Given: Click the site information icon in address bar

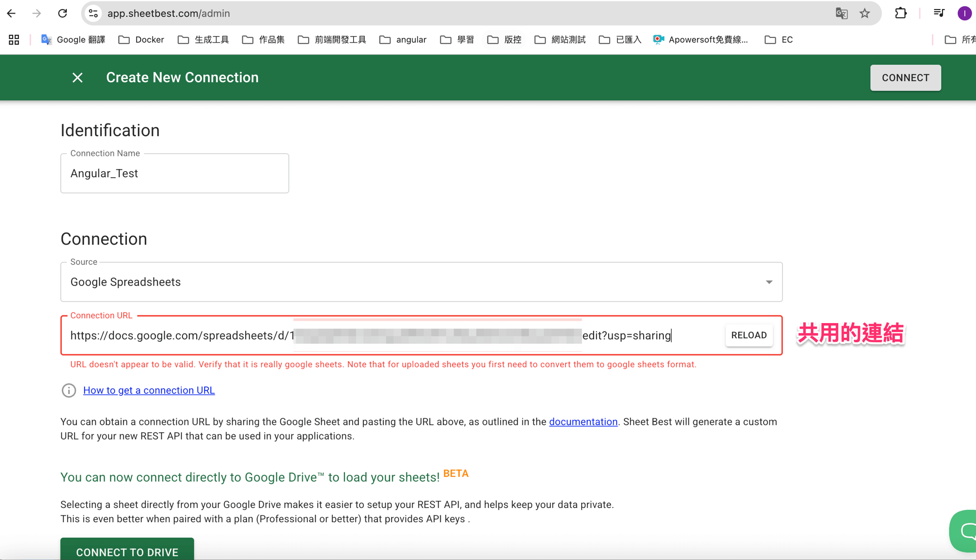Looking at the screenshot, I should point(93,14).
